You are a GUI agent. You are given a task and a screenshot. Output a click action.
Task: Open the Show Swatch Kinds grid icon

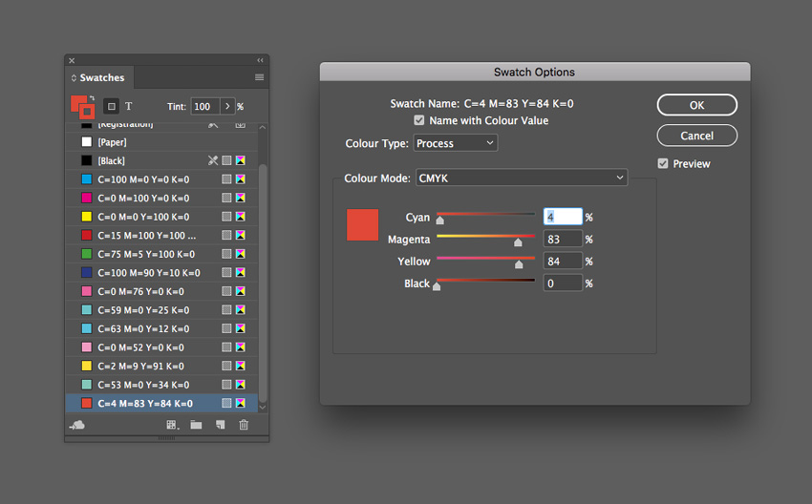[172, 425]
